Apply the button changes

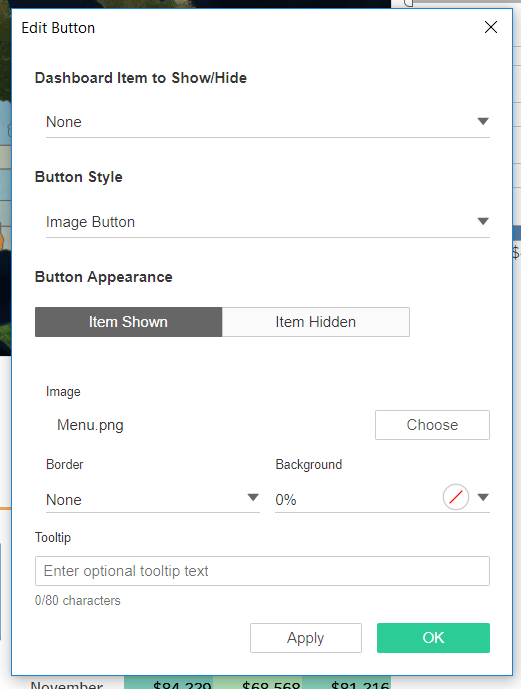306,638
